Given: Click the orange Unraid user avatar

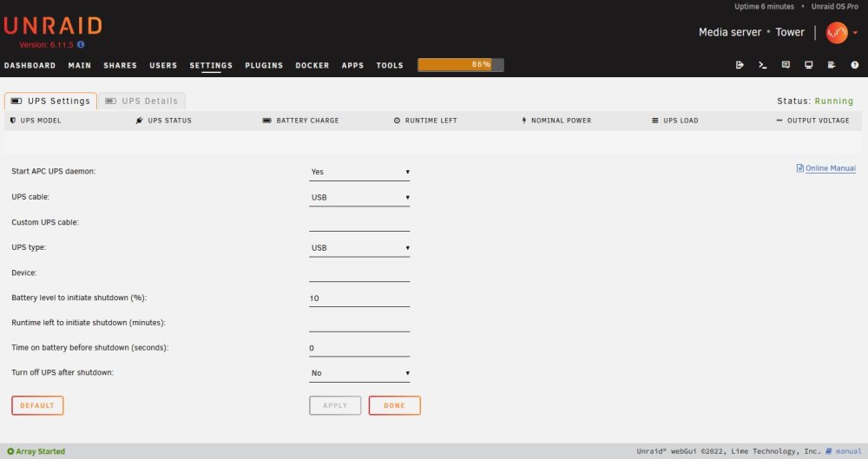Looking at the screenshot, I should click(837, 33).
